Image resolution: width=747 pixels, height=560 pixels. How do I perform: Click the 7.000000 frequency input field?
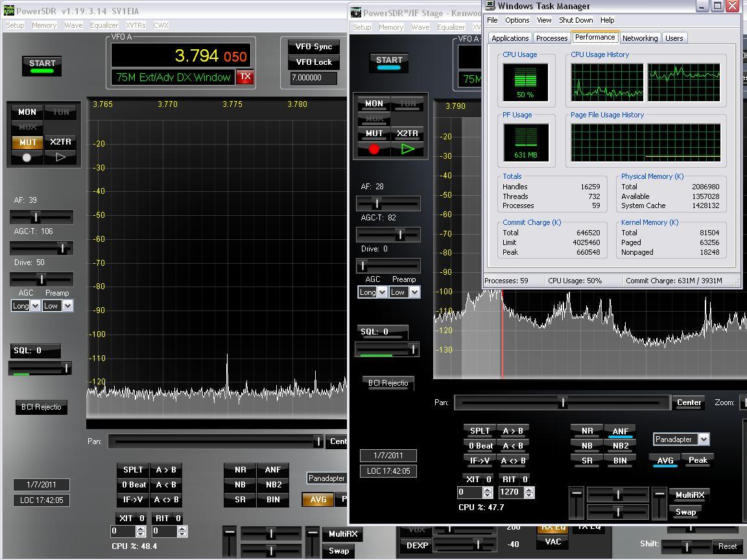pyautogui.click(x=314, y=78)
